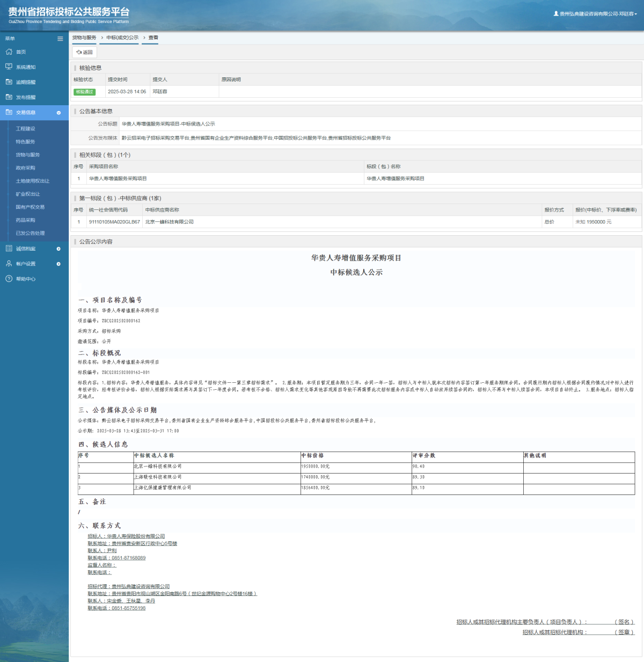Screen dimensions: 644x662
Task: Collapse the 交易信息 menu chevron
Action: coord(58,113)
